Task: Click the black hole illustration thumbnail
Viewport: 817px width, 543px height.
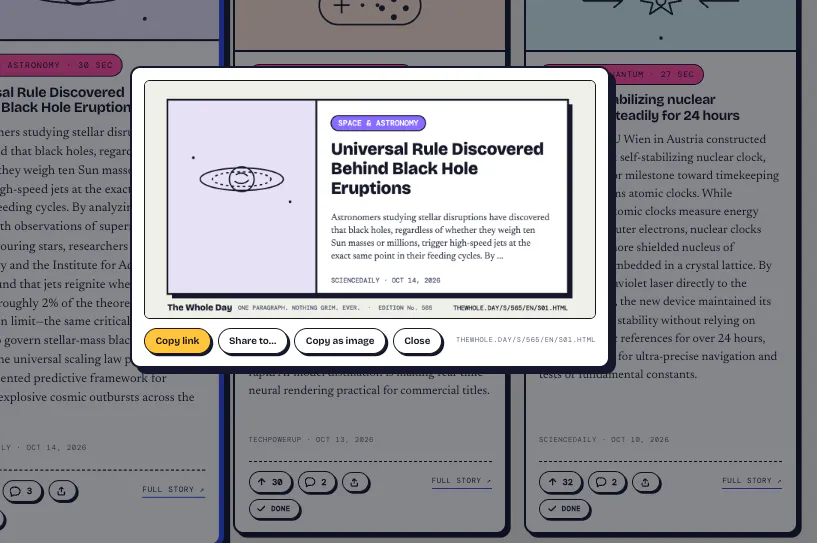Action: 242,196
